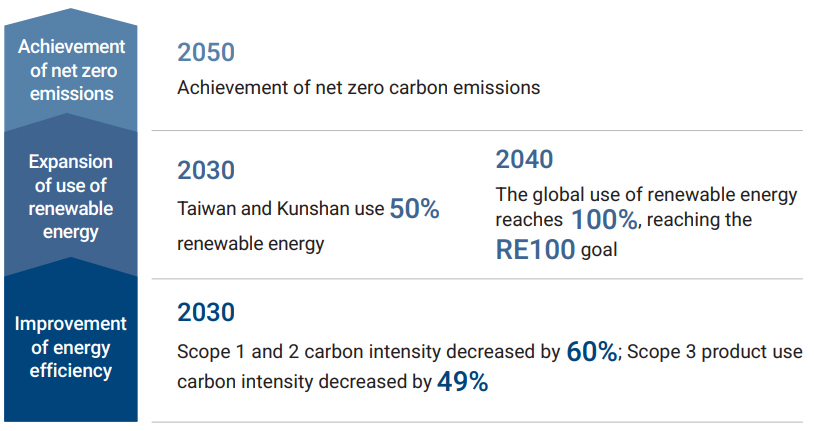Select "The global use of renewable energy" line
Image resolution: width=814 pixels, height=431 pixels.
point(646,194)
